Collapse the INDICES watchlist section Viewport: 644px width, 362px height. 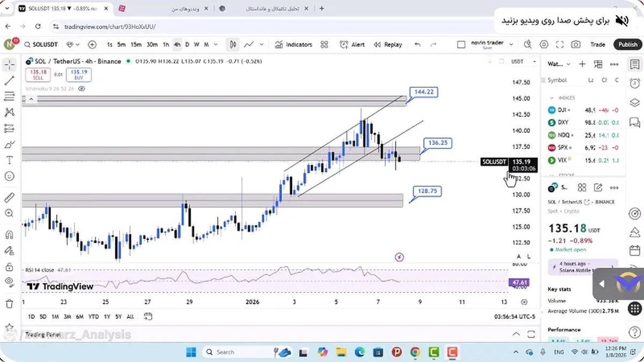coord(551,98)
